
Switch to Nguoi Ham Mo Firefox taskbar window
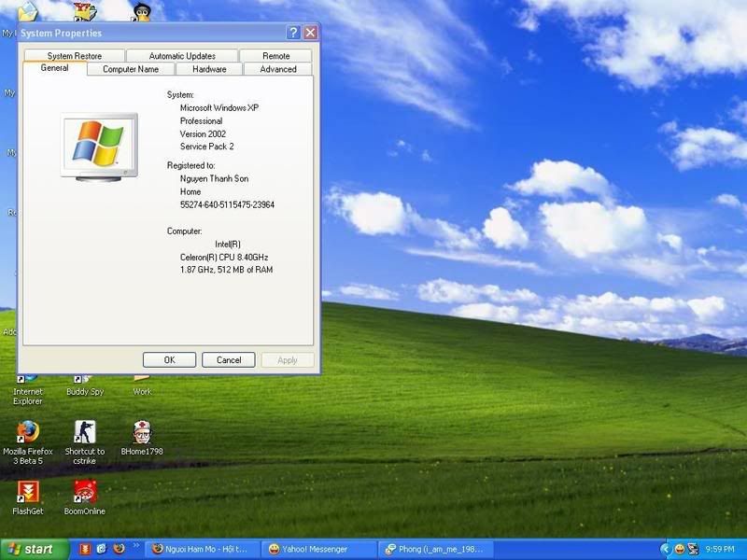tap(202, 550)
